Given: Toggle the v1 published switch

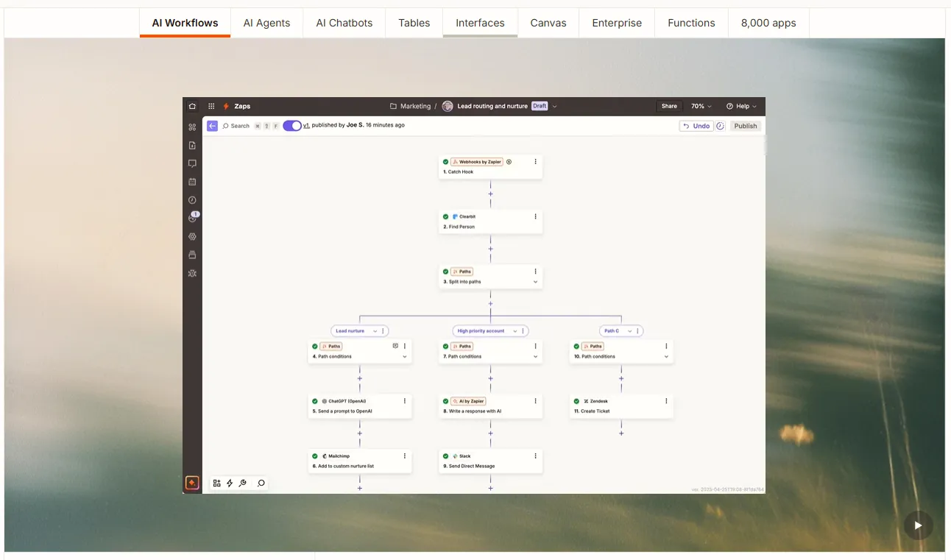Looking at the screenshot, I should tap(292, 126).
